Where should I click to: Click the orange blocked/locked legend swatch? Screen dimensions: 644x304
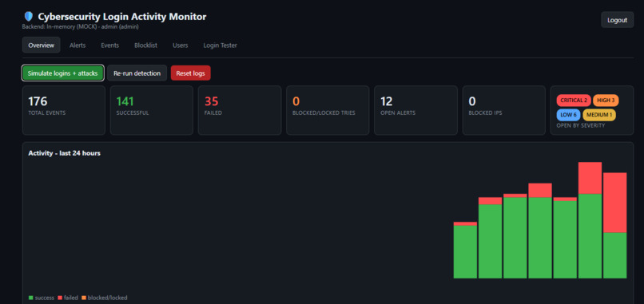point(84,298)
